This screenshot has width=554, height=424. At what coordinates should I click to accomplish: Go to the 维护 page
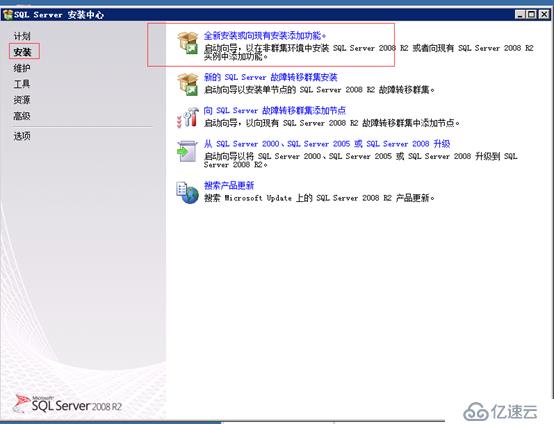(22, 68)
